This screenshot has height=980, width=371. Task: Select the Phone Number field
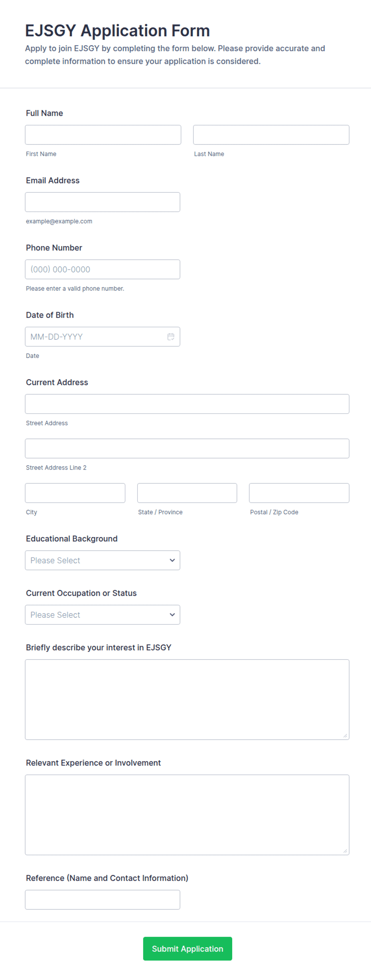click(x=103, y=269)
